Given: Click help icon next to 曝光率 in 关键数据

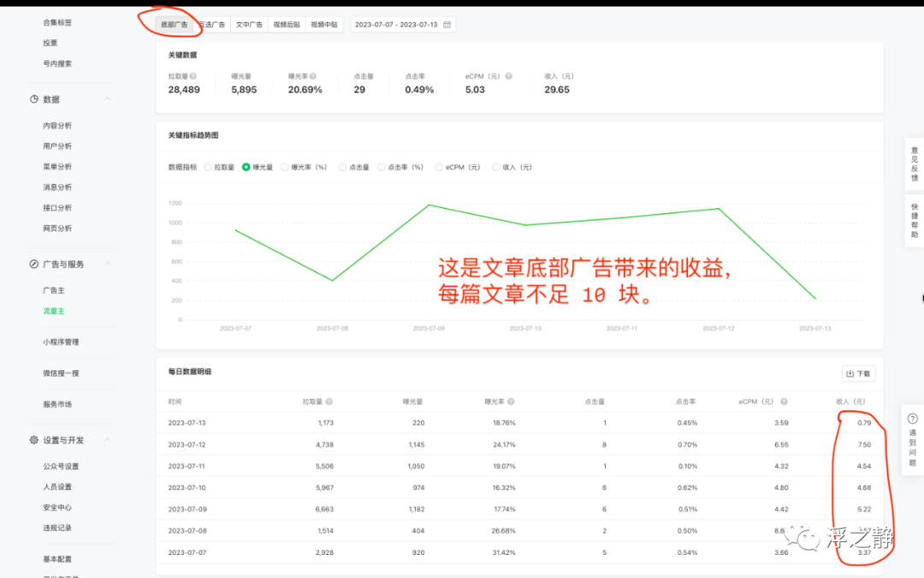Looking at the screenshot, I should (x=313, y=76).
